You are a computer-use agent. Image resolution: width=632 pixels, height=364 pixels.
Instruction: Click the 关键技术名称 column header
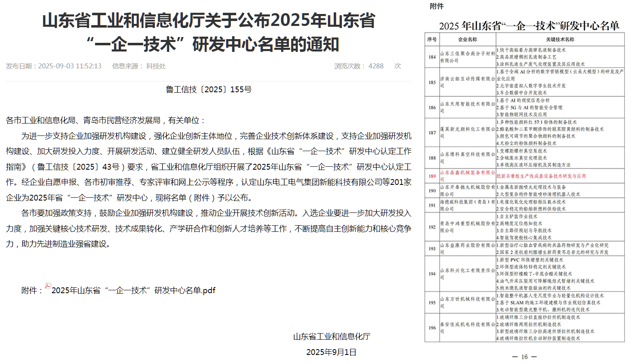point(560,40)
